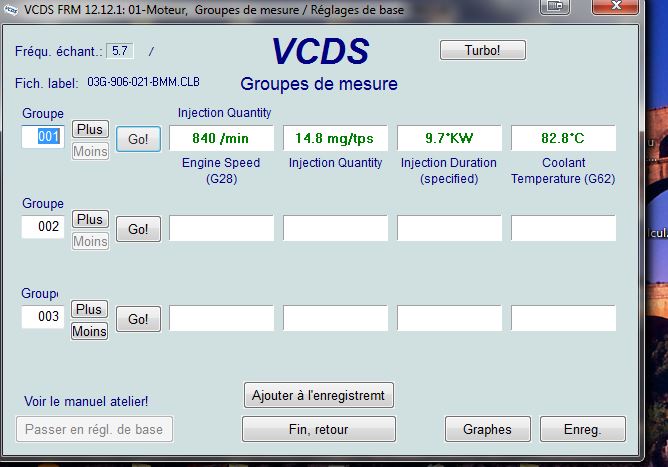Click first empty value field of Groupe 002
Screen dimensions: 668x467
click(221, 228)
